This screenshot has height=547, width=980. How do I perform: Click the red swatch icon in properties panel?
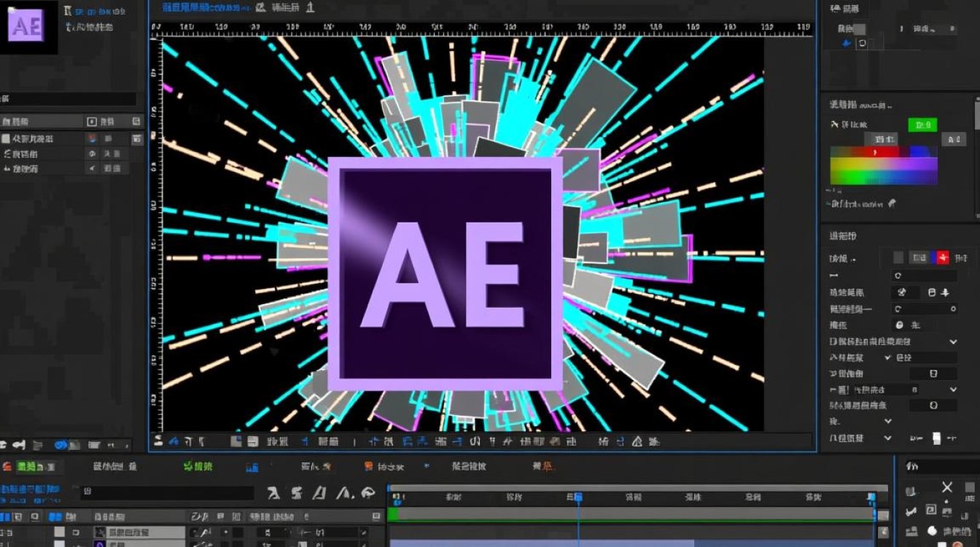click(943, 257)
